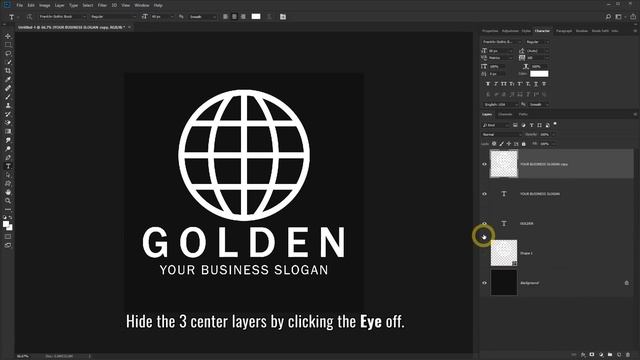Screen dimensions: 640x360
Task: Toggle Faux Bold in Character panel
Action: (488, 84)
